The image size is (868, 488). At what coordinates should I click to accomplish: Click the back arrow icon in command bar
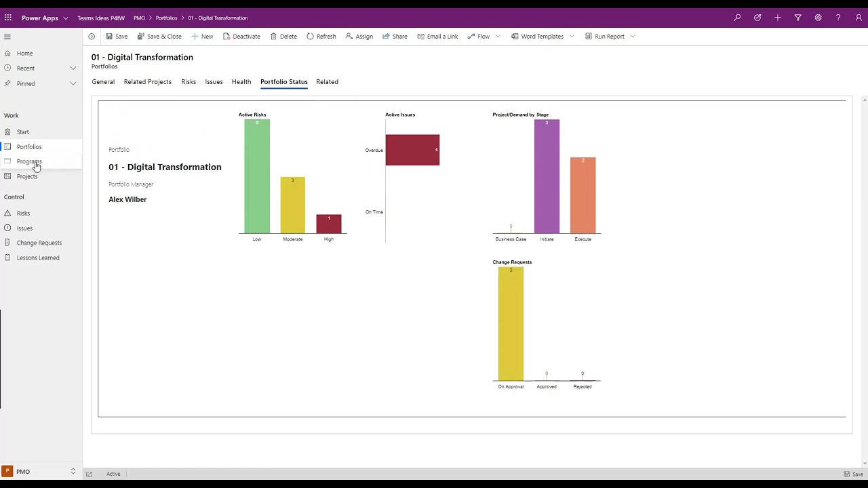(x=92, y=37)
